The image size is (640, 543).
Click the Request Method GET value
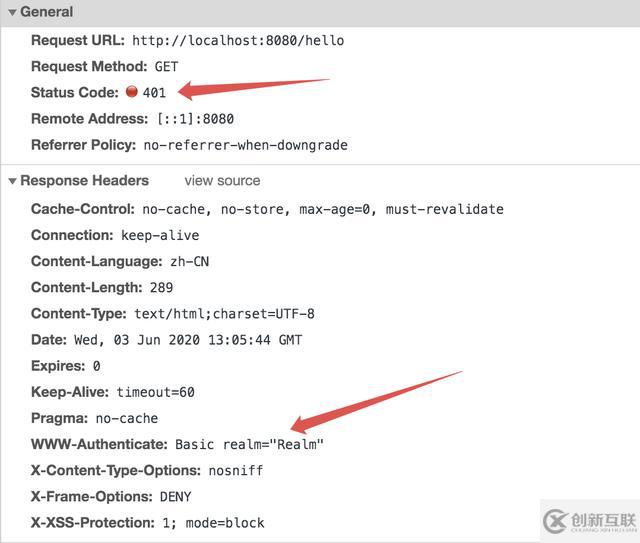(x=166, y=66)
